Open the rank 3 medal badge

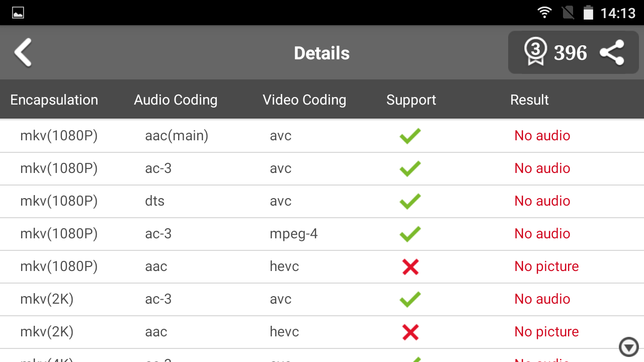click(x=535, y=52)
